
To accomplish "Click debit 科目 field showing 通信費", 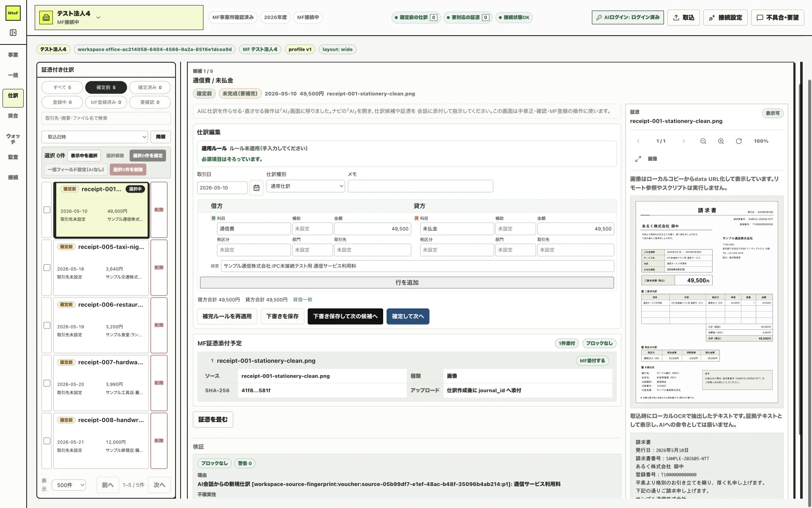I will point(254,229).
